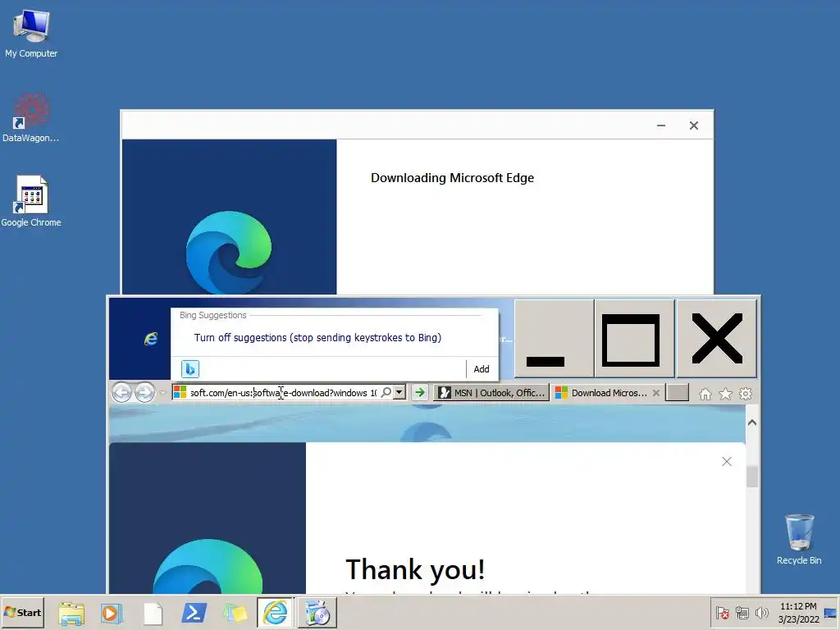Go forward in Internet Explorer

144,393
